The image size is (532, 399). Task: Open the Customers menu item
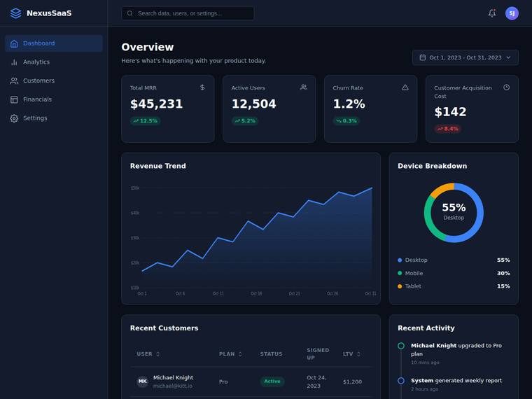(x=54, y=80)
